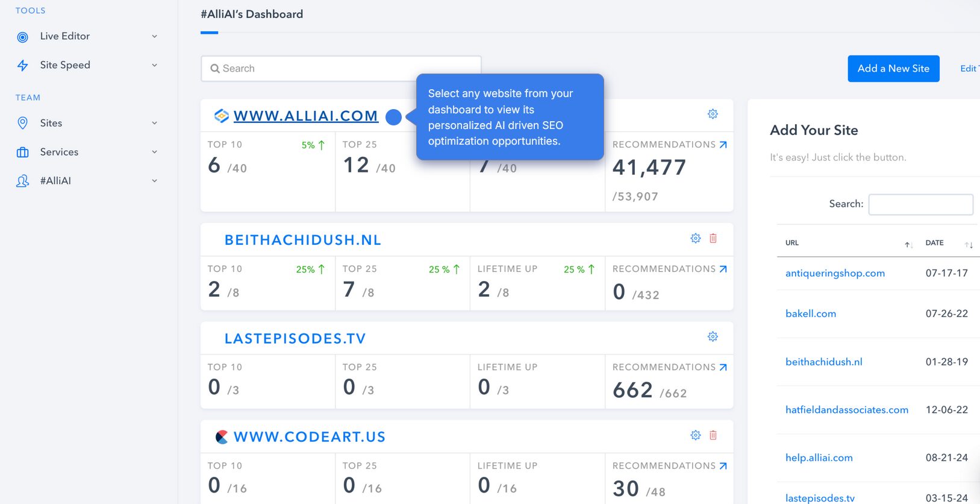The image size is (980, 504).
Task: Click the URL column header
Action: point(792,243)
